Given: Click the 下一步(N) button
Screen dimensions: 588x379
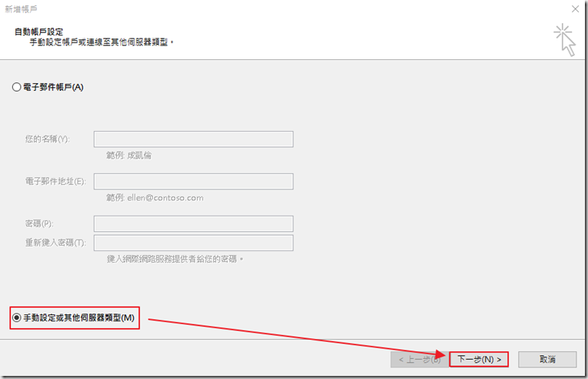Looking at the screenshot, I should pos(479,359).
